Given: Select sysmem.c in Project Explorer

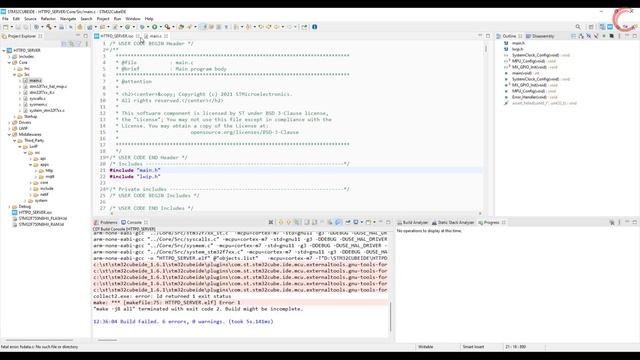Looking at the screenshot, I should click(x=38, y=104).
